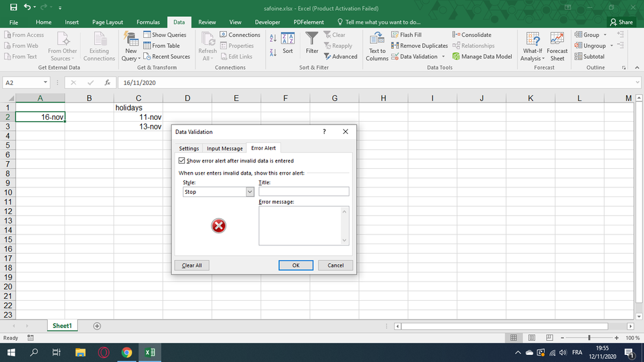The width and height of the screenshot is (644, 362).
Task: Sort Z to A descending icon
Action: click(x=273, y=53)
